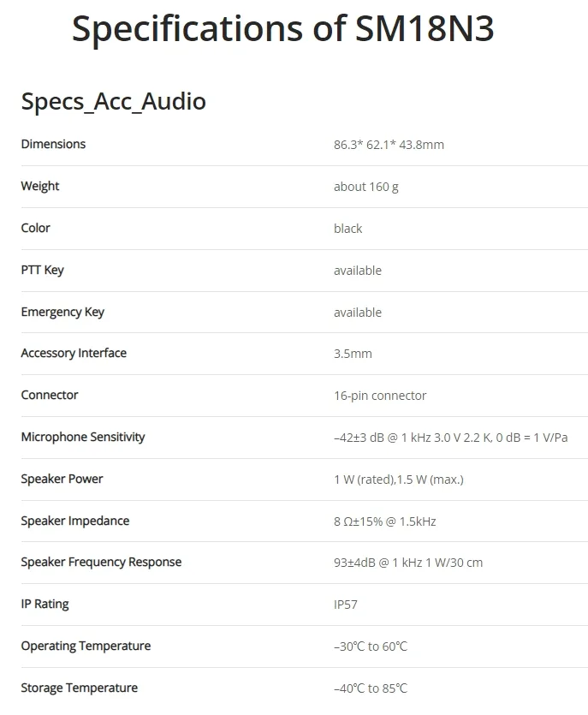588x715 pixels.
Task: Select the 'about 160 g' value
Action: [366, 187]
